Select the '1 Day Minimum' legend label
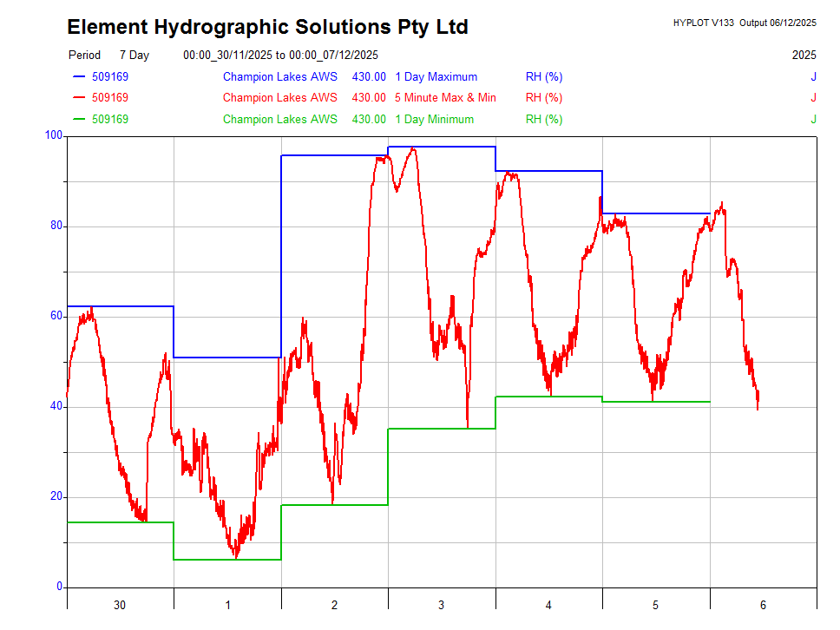840x630 pixels. [434, 120]
